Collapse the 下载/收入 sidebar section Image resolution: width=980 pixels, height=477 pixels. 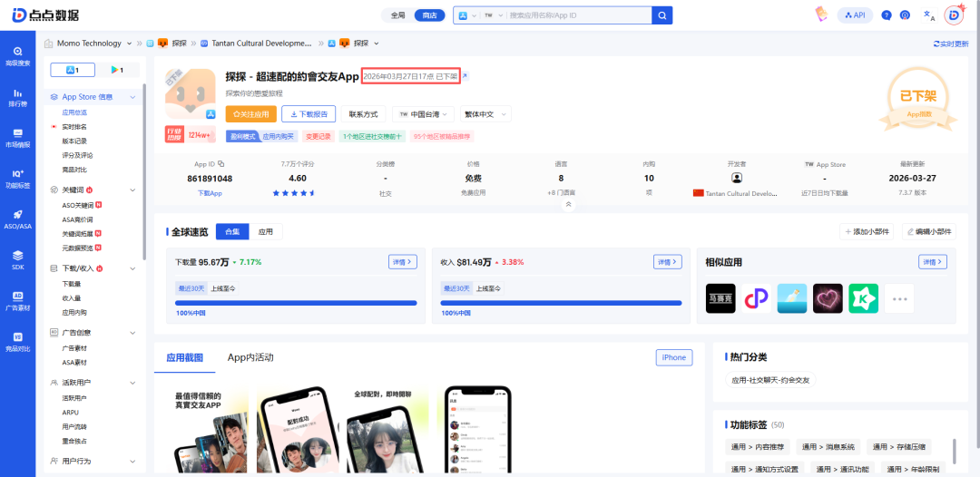[x=132, y=268]
